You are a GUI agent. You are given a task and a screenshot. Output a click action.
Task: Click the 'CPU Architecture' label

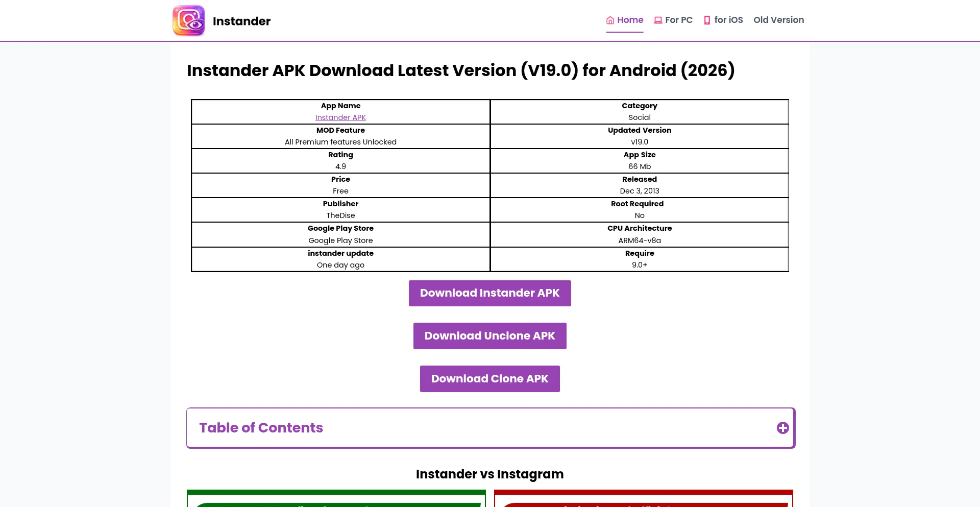point(640,228)
